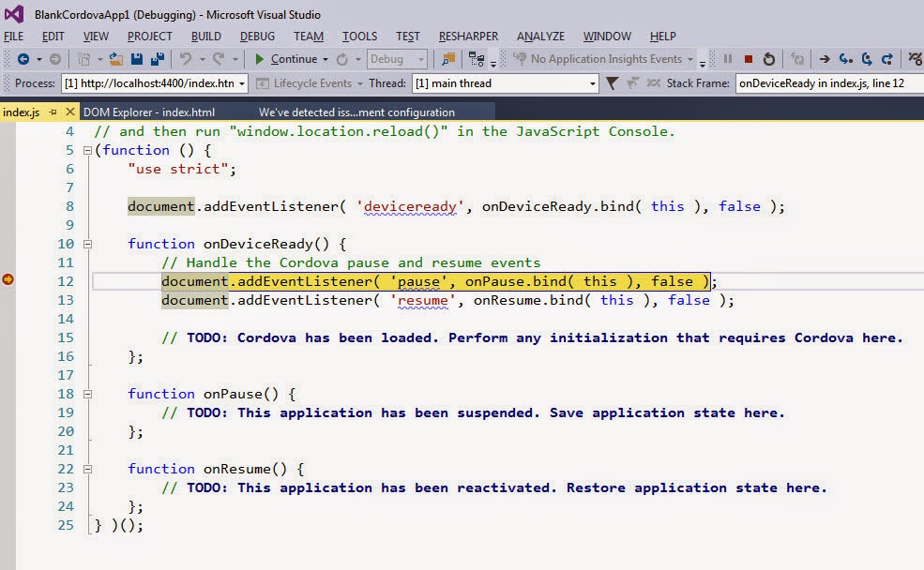The image size is (924, 570).
Task: Select the index.js editor tab
Action: tap(22, 112)
